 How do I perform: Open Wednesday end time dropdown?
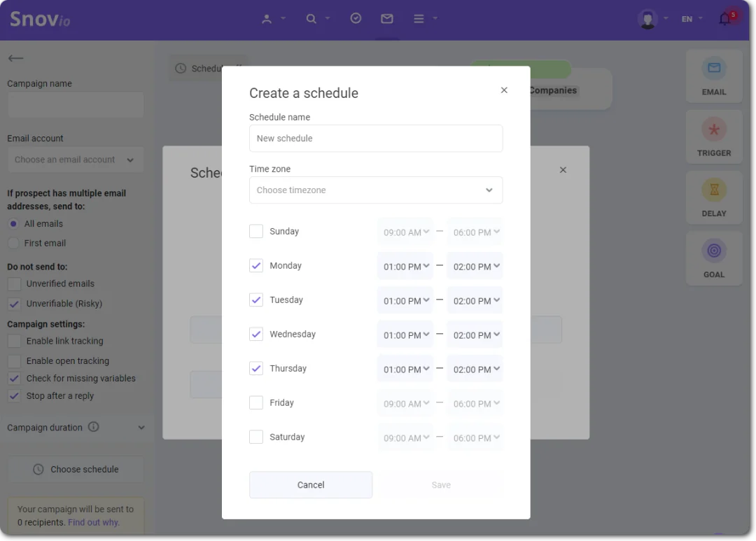pos(475,335)
